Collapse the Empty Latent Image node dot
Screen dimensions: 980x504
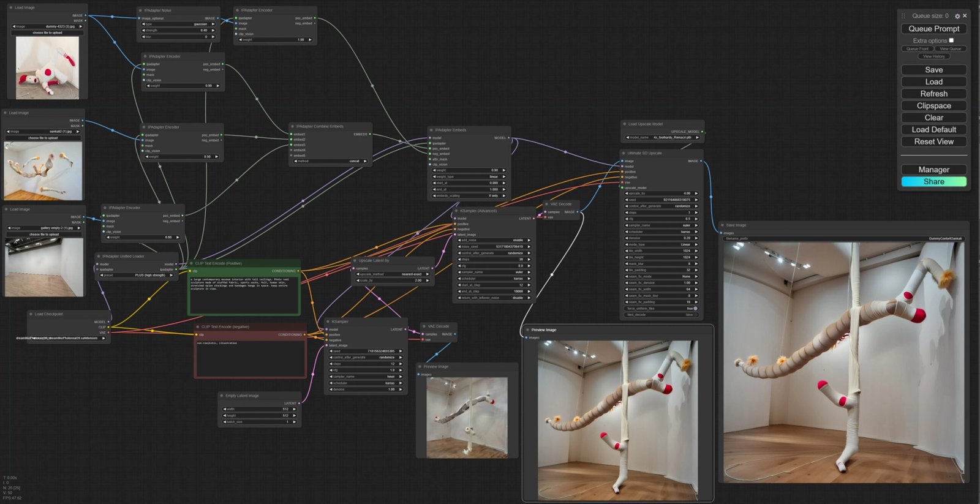click(221, 396)
